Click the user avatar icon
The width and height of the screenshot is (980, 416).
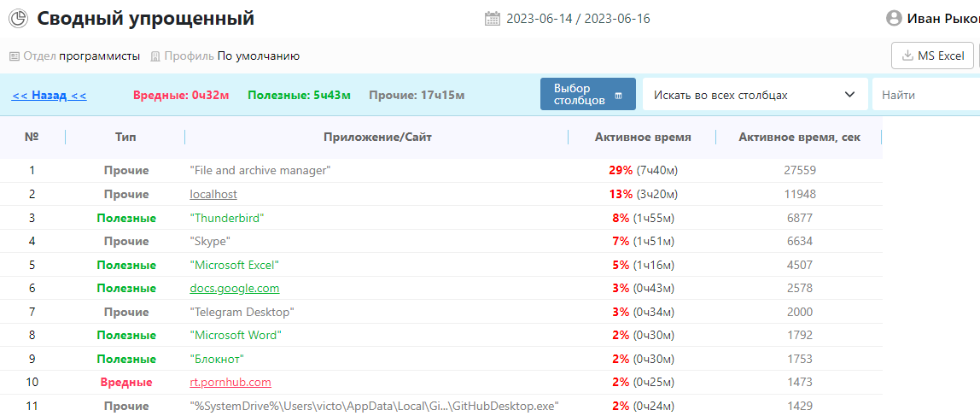click(x=895, y=18)
